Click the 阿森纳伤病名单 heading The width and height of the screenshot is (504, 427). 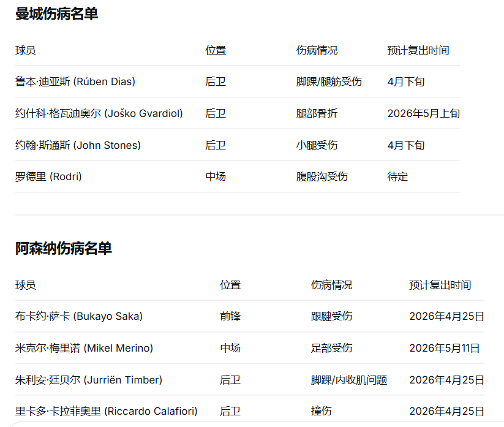click(x=64, y=248)
